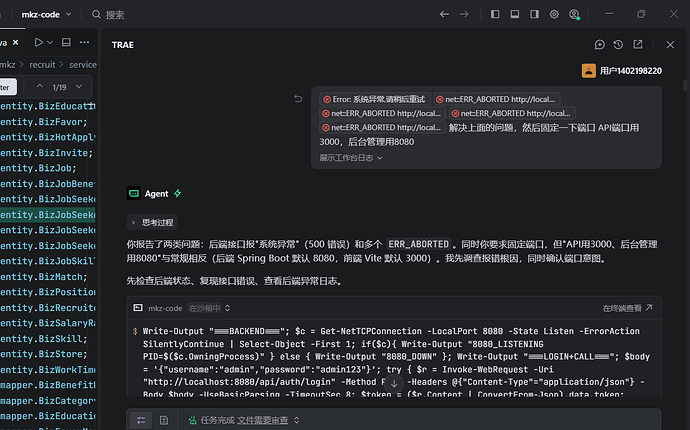Click the entity.BizInvite import line
690x430 pixels.
tap(48, 153)
